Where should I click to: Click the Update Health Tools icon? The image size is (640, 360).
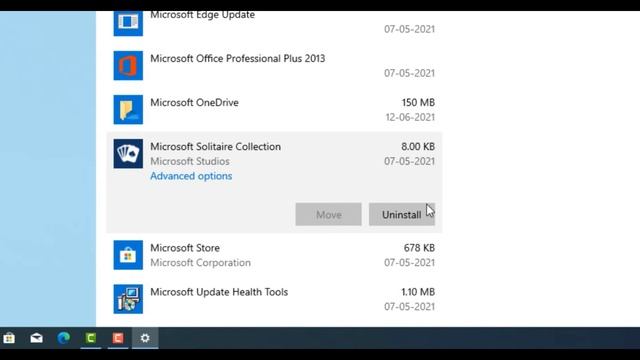(x=128, y=299)
